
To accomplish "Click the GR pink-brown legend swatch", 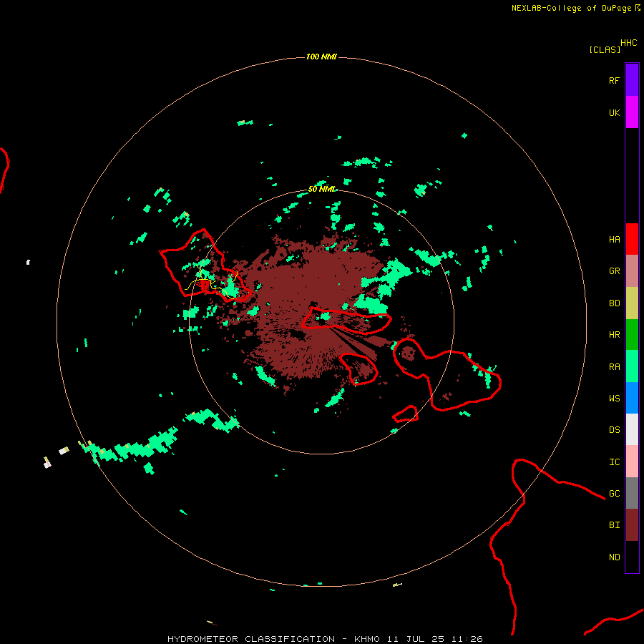I will (632, 271).
